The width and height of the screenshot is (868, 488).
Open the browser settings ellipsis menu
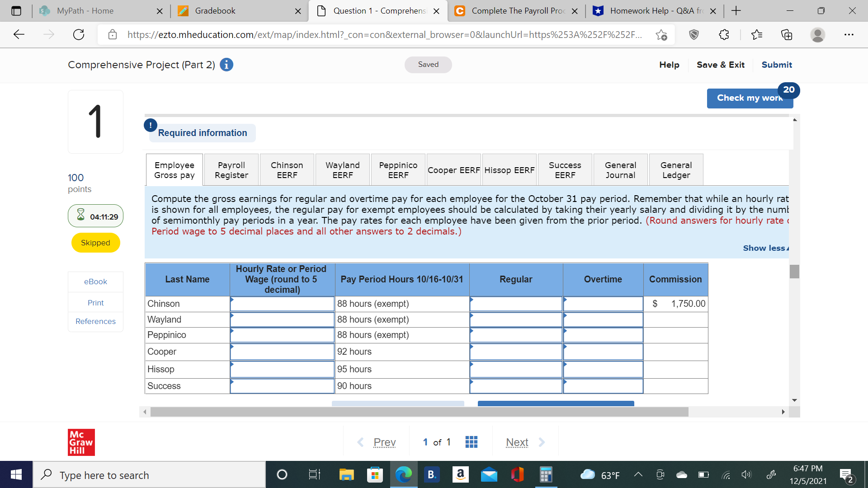pos(849,34)
